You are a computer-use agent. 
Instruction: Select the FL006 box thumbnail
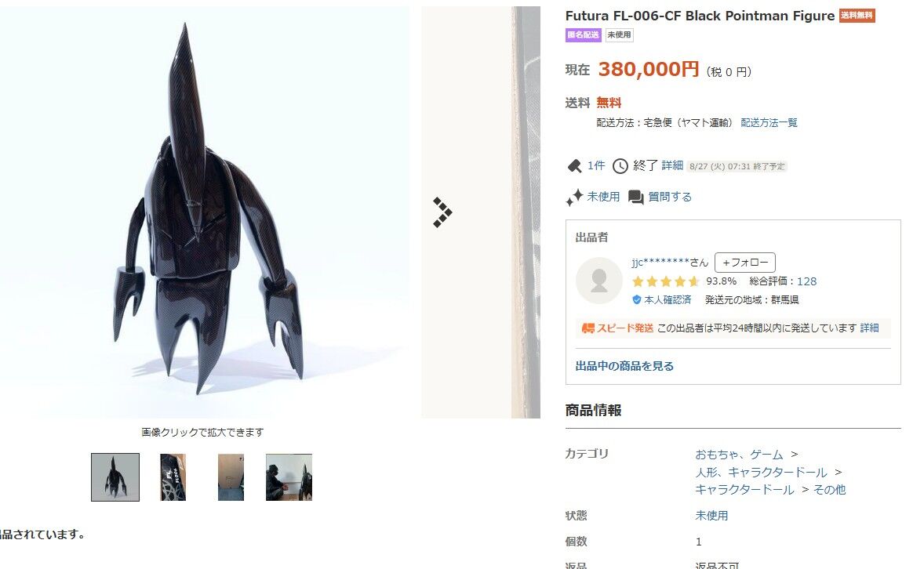173,477
